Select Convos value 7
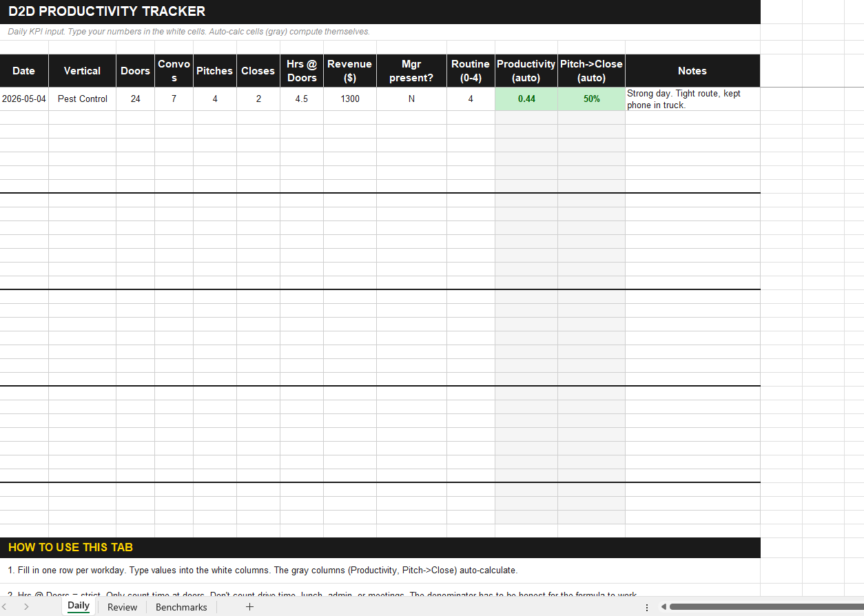The image size is (864, 616). click(x=174, y=99)
